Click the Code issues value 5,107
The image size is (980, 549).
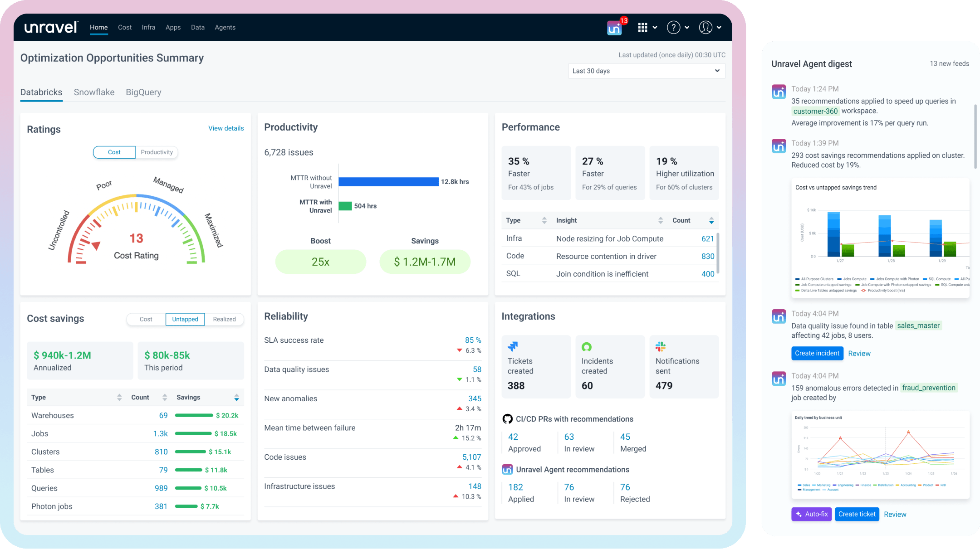tap(471, 457)
